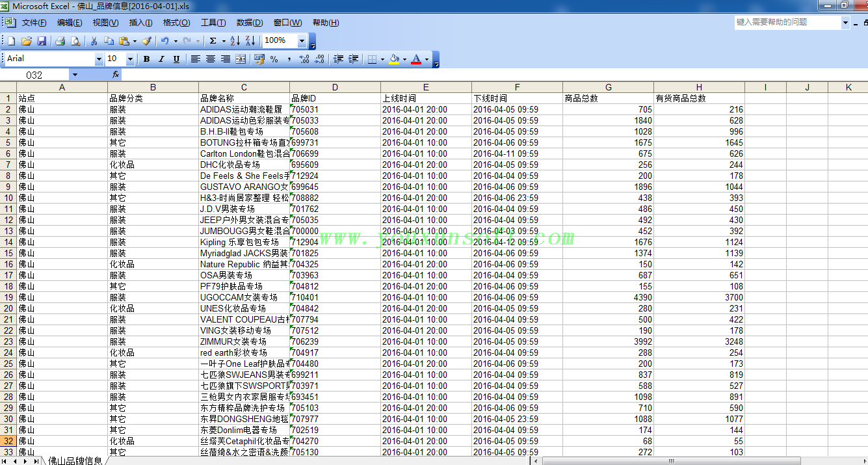Decrease cell indent
This screenshot has height=465, width=868.
pyautogui.click(x=338, y=59)
